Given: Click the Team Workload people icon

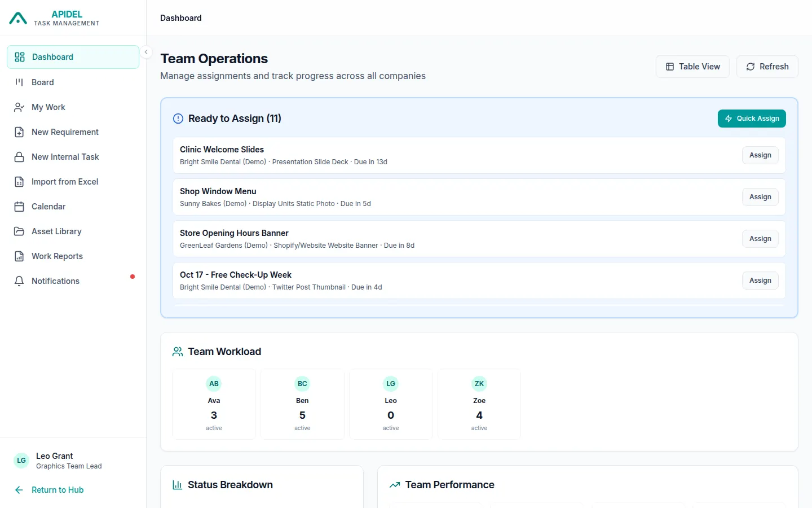Looking at the screenshot, I should pyautogui.click(x=178, y=352).
